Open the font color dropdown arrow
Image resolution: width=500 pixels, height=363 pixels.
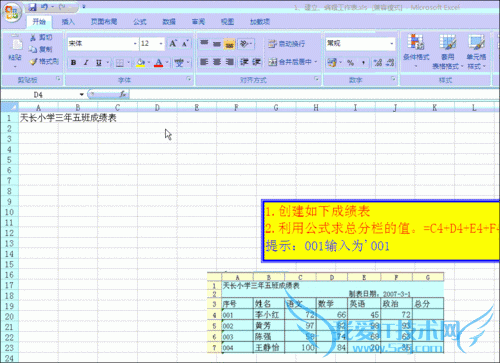tap(167, 62)
